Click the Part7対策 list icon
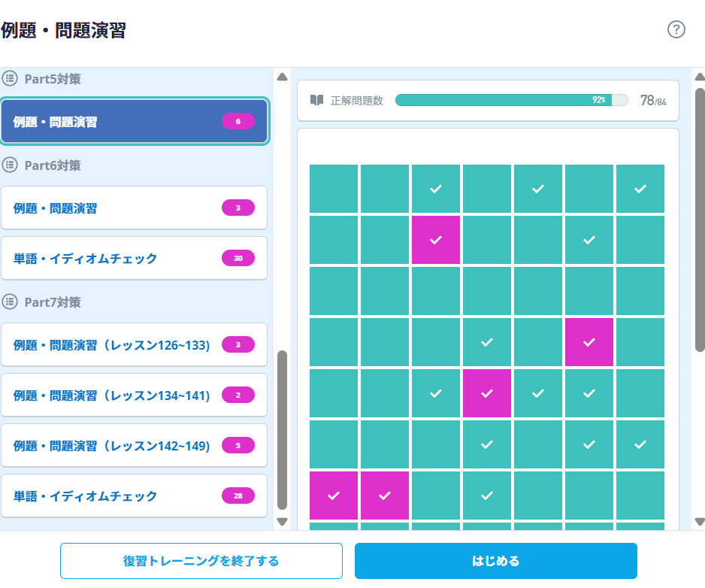Screen dimensions: 705x588 coord(10,302)
